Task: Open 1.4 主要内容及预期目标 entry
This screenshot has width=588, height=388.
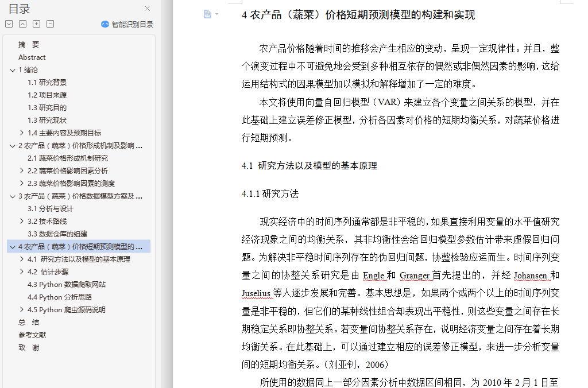Action: [x=64, y=133]
